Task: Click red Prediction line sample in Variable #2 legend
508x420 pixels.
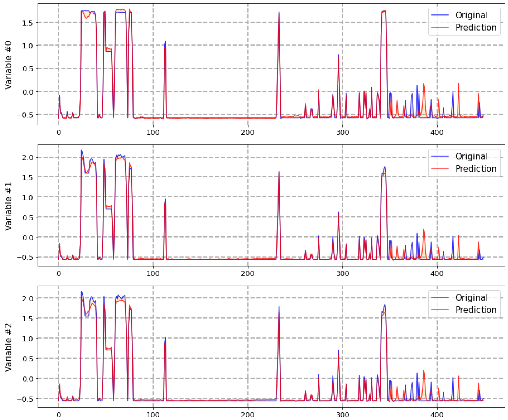Action: (x=440, y=310)
